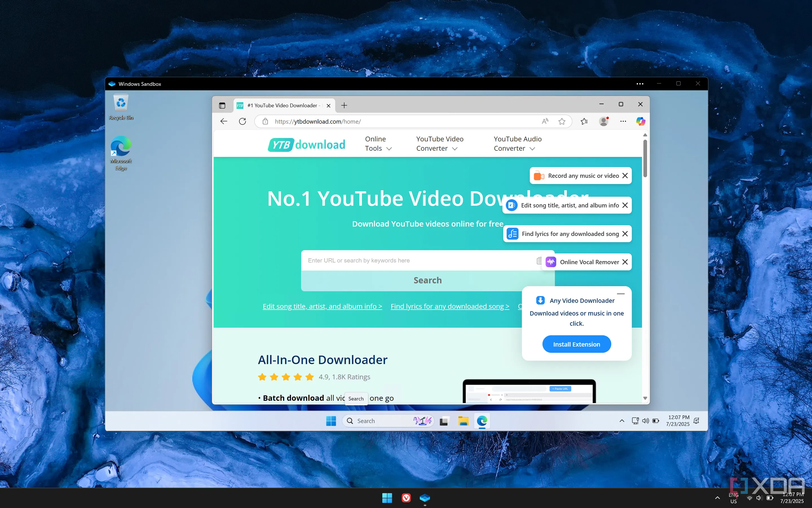Open Edge Settings and more ellipsis
This screenshot has width=812, height=508.
(x=623, y=121)
